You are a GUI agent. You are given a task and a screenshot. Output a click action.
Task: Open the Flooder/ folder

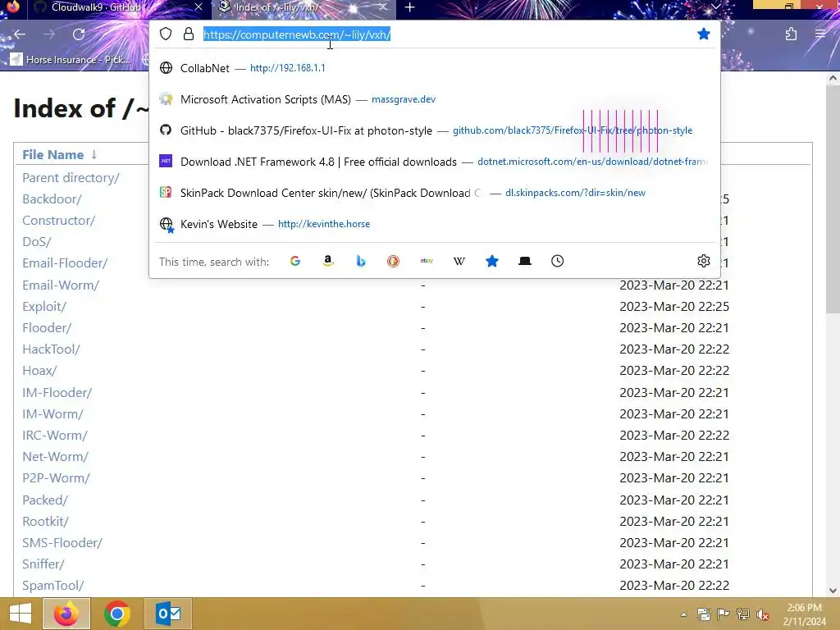47,328
